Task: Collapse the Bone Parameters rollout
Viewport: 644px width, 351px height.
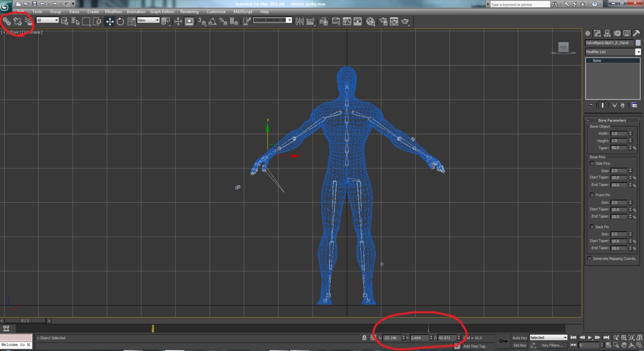Action: (612, 120)
